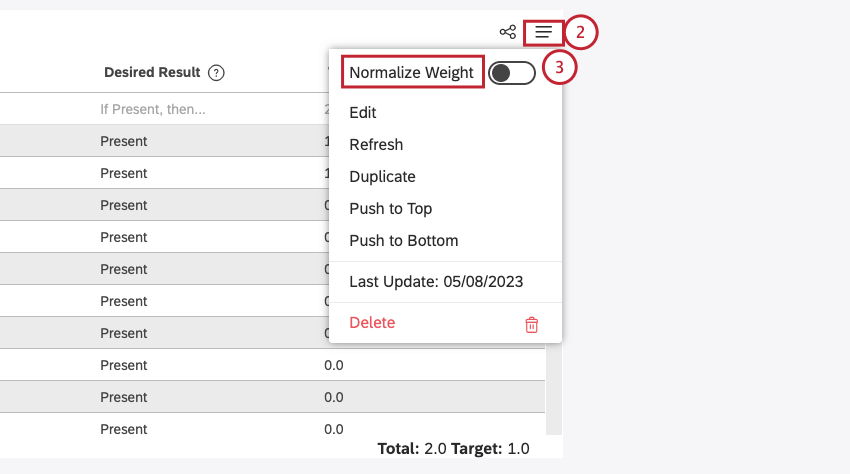
Task: Click the share icon
Action: click(x=508, y=32)
